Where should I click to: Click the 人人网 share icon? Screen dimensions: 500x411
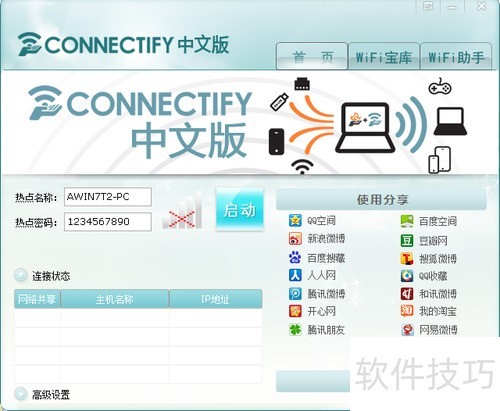tap(295, 275)
